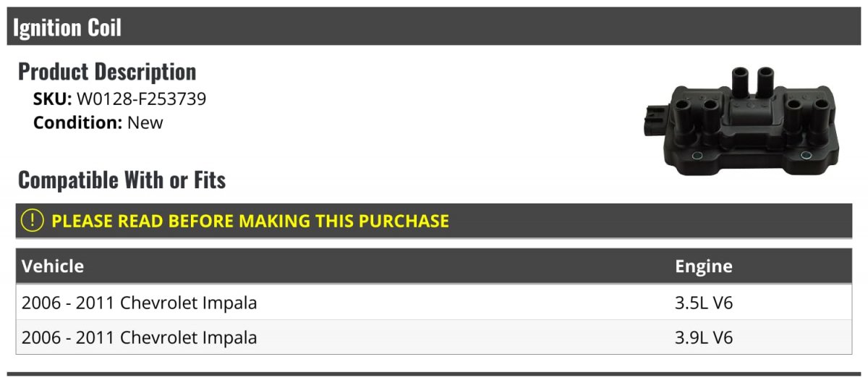868x383 pixels.
Task: Click the SKU value W0128-F253739
Action: 142,99
